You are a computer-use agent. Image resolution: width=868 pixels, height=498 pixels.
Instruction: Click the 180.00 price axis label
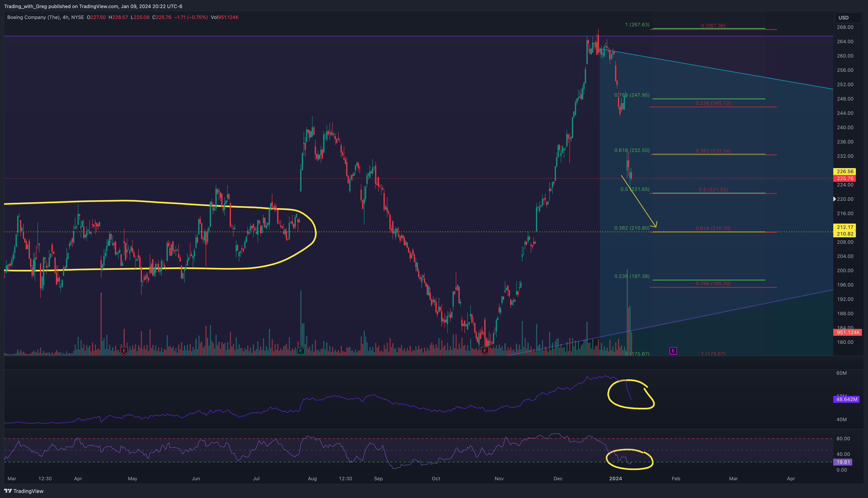pyautogui.click(x=845, y=342)
